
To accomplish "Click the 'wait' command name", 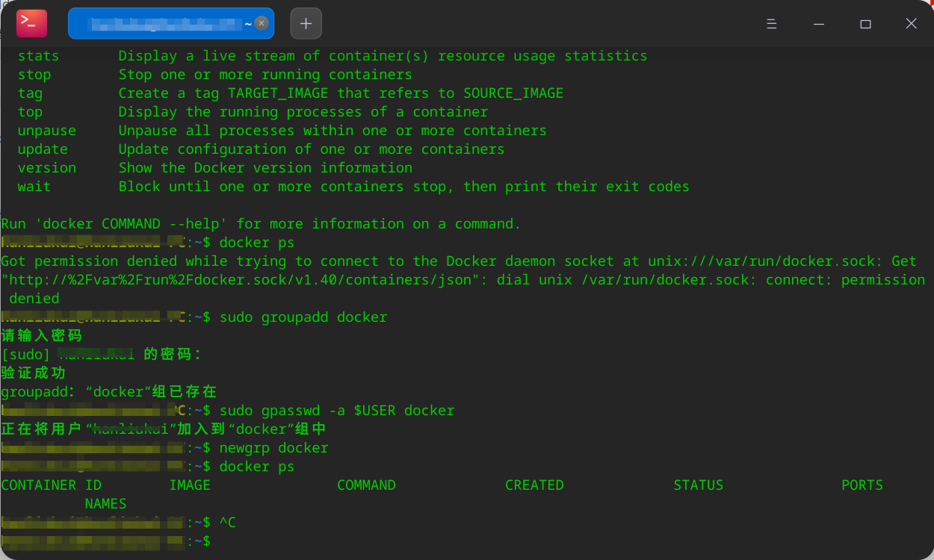I will pyautogui.click(x=34, y=187).
